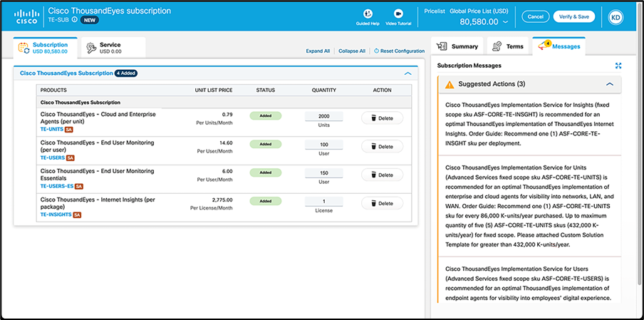This screenshot has height=320, width=644.
Task: Click Expand All link
Action: coord(318,51)
